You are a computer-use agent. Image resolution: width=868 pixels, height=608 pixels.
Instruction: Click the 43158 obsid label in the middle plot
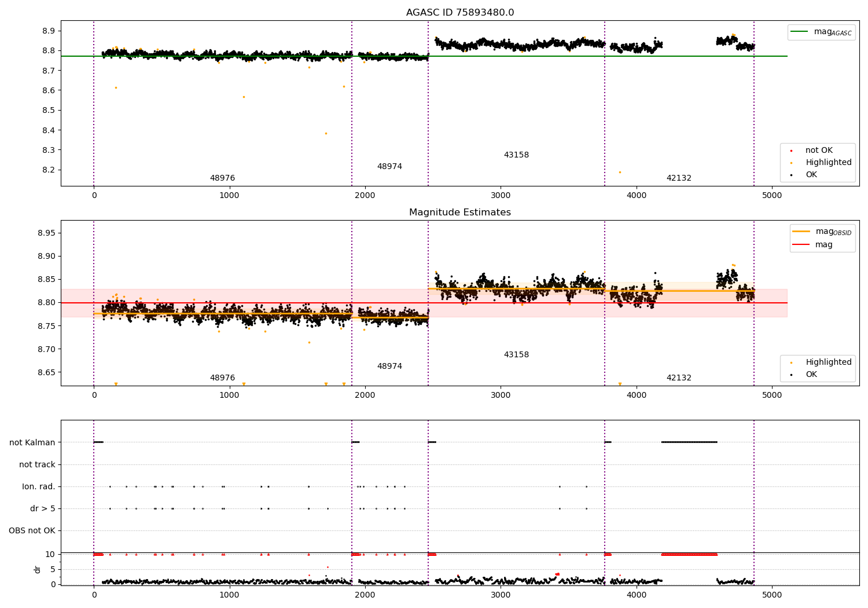516,355
